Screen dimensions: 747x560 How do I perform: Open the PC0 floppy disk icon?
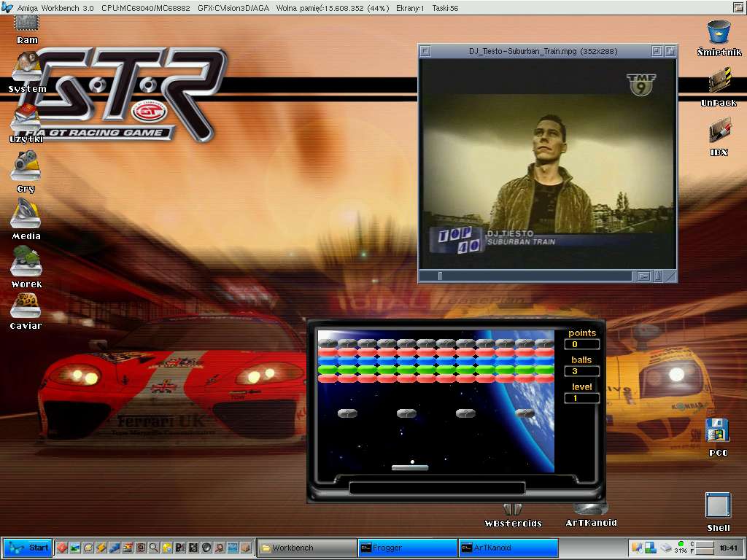(x=718, y=437)
